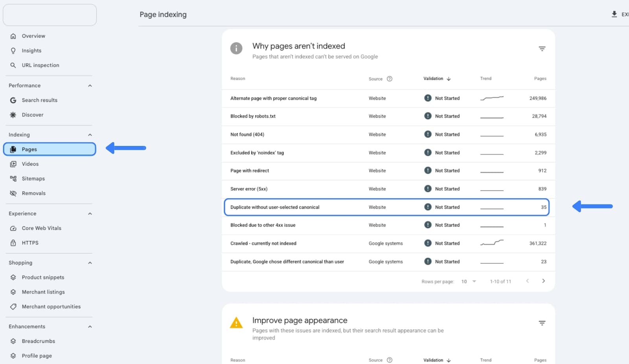Click the Google G Search results icon
The image size is (629, 364).
pyautogui.click(x=13, y=100)
